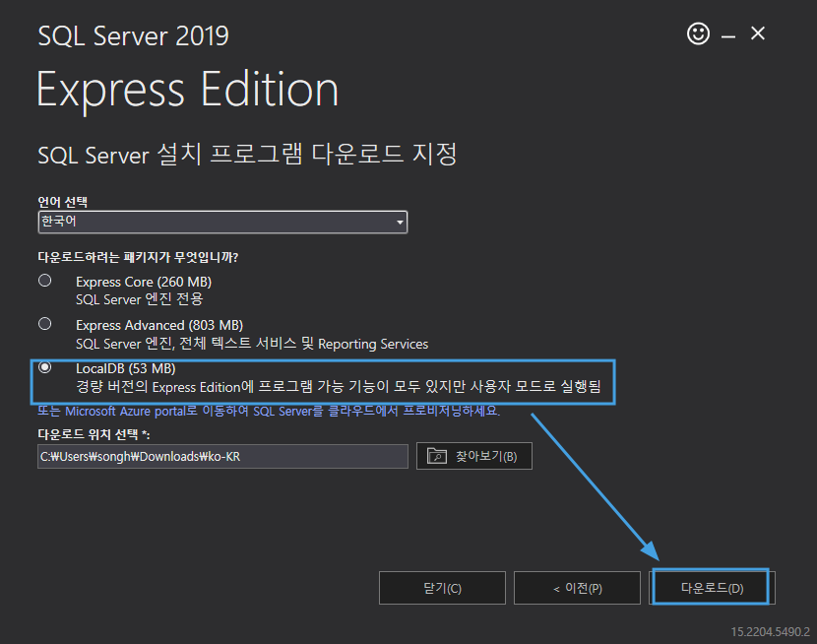Click the version number 15.2204.5490.2
Viewport: 817px width, 644px height.
pyautogui.click(x=770, y=632)
